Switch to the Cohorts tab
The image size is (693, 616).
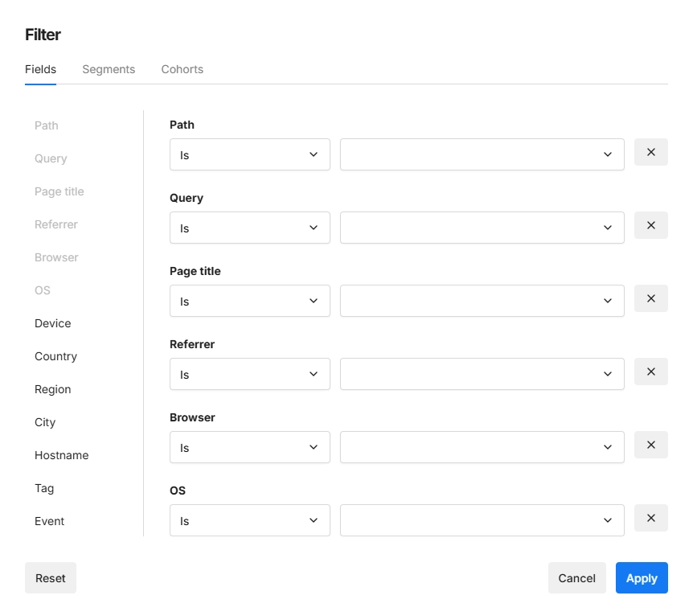pyautogui.click(x=182, y=69)
